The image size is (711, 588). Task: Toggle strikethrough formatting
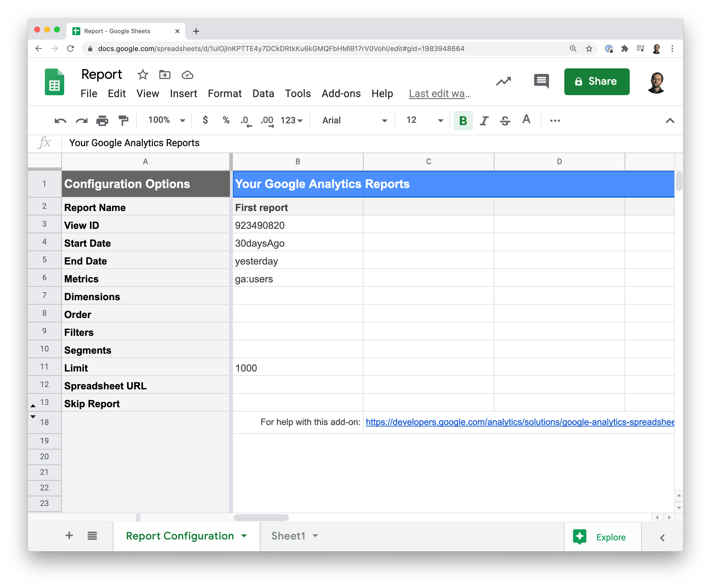[505, 121]
